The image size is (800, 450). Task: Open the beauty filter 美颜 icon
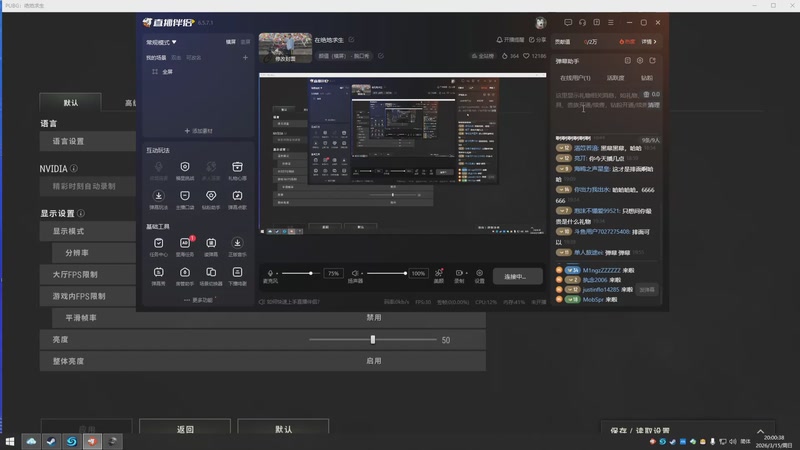[439, 273]
